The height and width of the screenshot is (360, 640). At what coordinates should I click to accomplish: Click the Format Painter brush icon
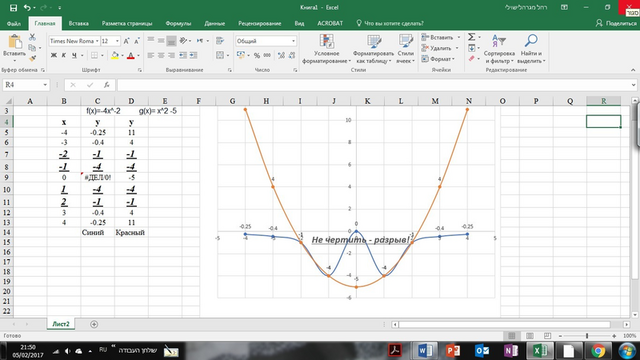[32, 58]
